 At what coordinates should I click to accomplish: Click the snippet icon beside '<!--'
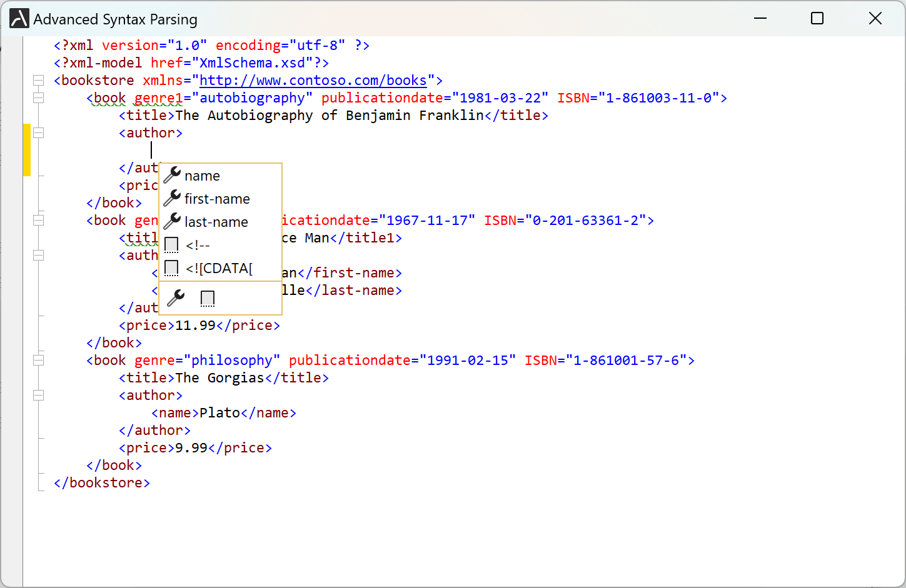tap(171, 245)
